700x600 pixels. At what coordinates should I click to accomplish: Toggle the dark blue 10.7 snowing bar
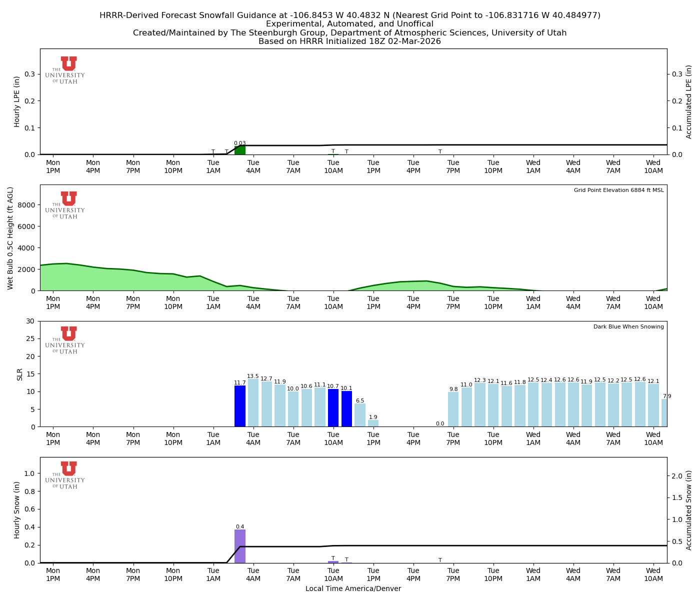tap(333, 407)
